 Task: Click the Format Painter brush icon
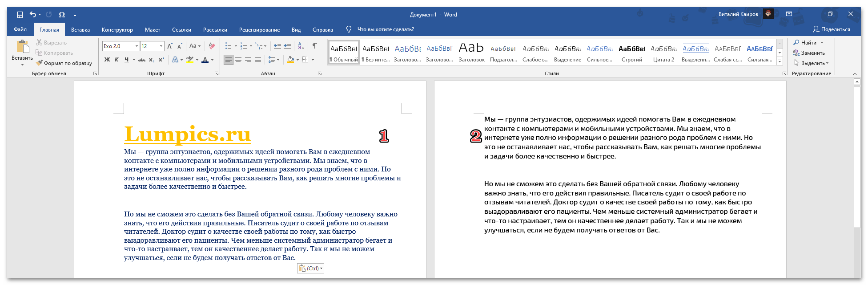pos(39,63)
